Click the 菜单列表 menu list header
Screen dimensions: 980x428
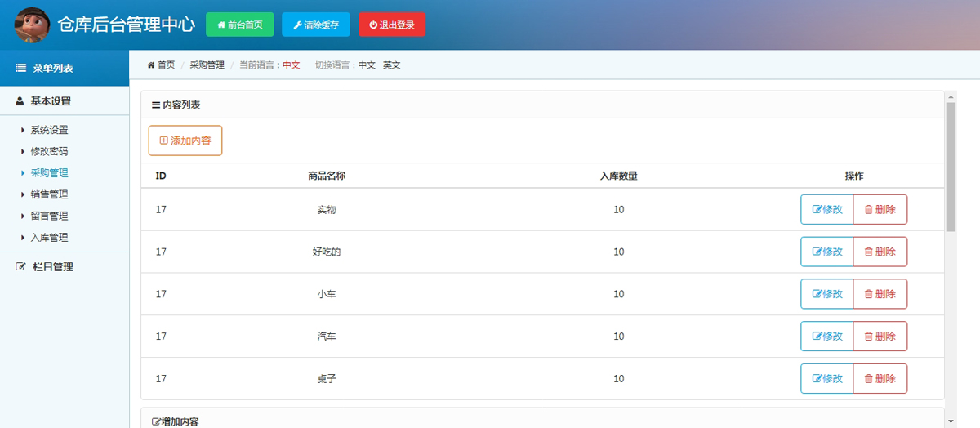click(x=65, y=68)
